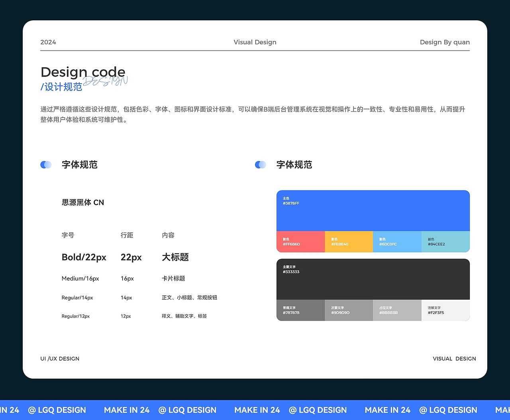Click the '大标题' content cell
This screenshot has width=510, height=420.
[175, 257]
